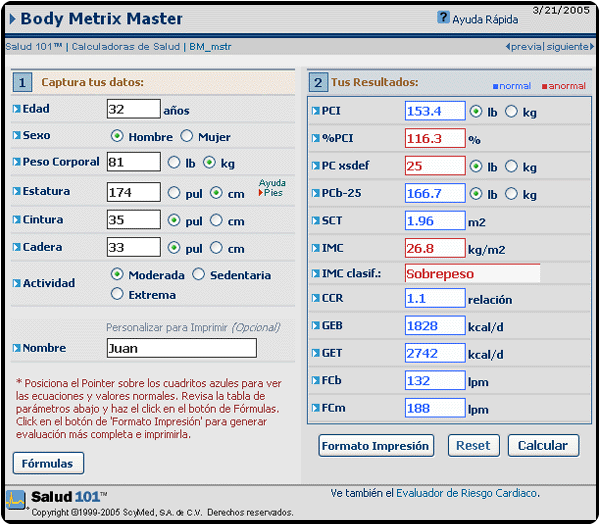The width and height of the screenshot is (600, 525).
Task: Choose Sedentaria activity level
Action: [x=199, y=274]
